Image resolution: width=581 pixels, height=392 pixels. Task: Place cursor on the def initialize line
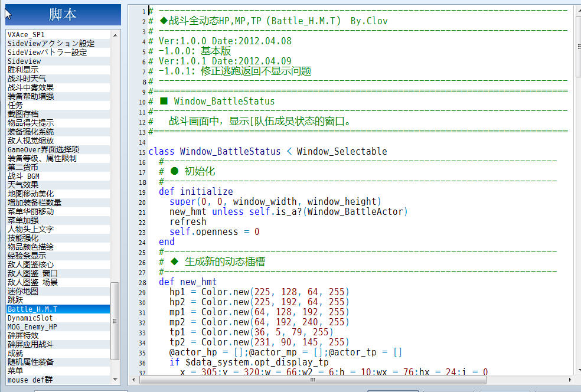(195, 191)
